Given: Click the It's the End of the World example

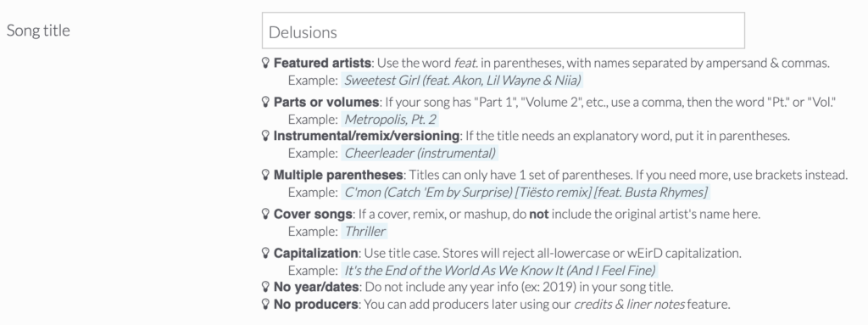Looking at the screenshot, I should tap(500, 270).
